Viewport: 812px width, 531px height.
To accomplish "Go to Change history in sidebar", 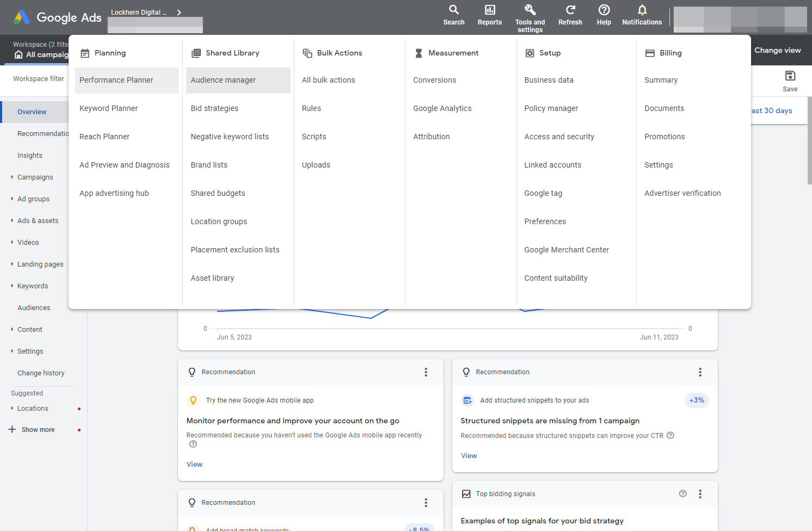I will click(x=41, y=373).
